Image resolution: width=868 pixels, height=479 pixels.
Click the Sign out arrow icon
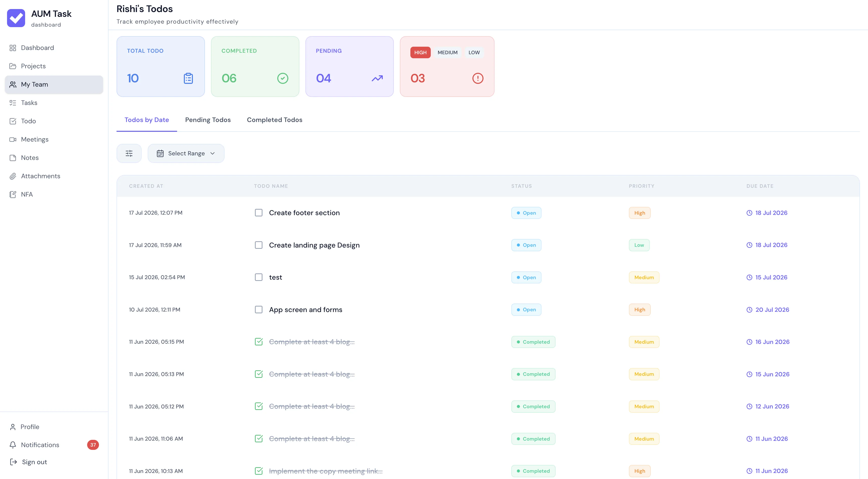[14, 462]
